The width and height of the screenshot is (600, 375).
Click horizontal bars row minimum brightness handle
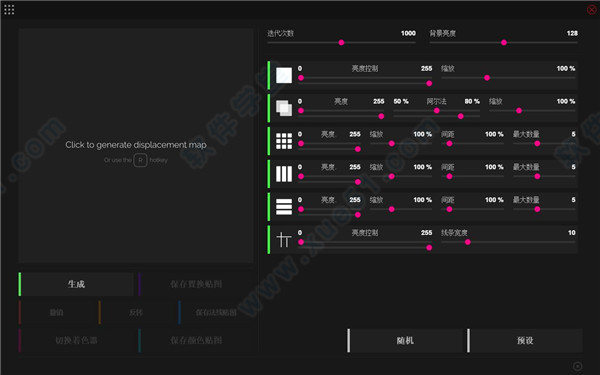tap(301, 209)
